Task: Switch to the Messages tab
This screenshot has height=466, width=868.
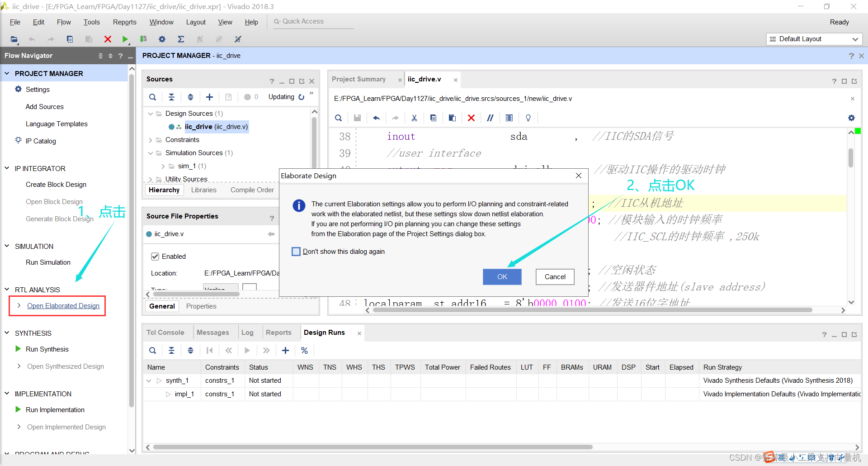Action: 212,333
